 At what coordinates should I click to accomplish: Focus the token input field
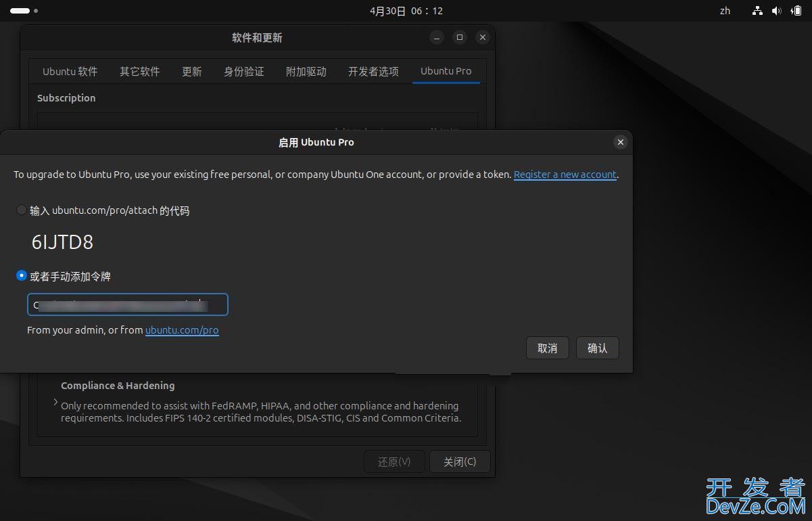click(x=128, y=304)
